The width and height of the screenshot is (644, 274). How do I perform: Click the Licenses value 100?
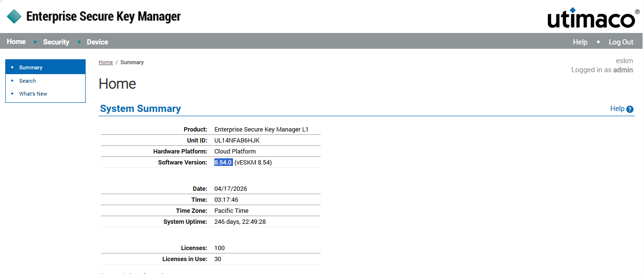pos(220,248)
